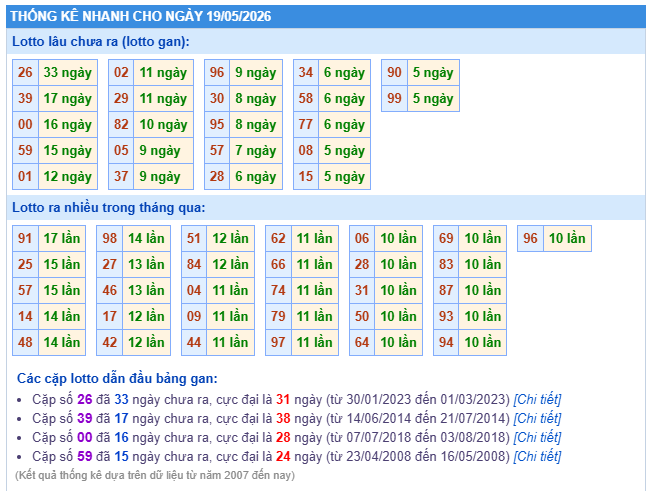Select lotto gan number 59
This screenshot has width=650, height=491.
(25, 151)
